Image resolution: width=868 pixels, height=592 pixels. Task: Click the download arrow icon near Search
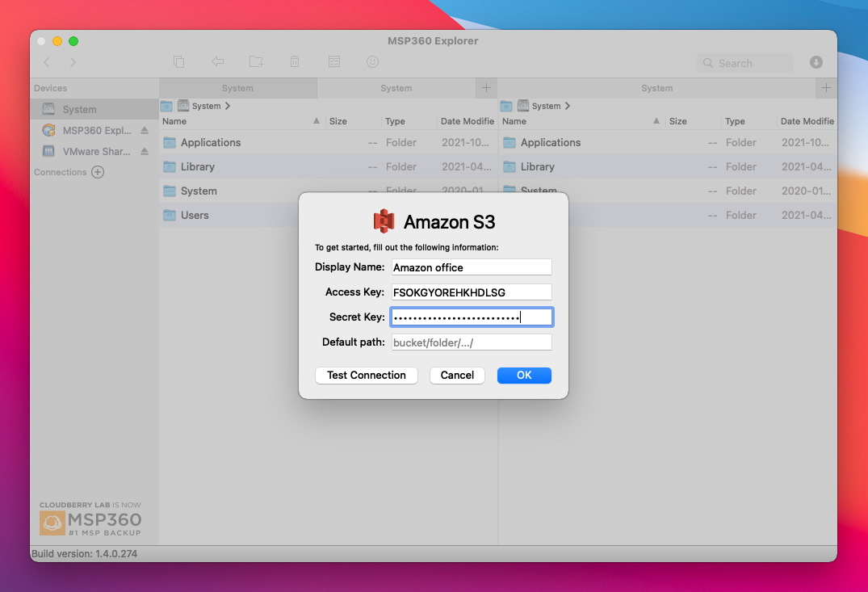tap(816, 62)
